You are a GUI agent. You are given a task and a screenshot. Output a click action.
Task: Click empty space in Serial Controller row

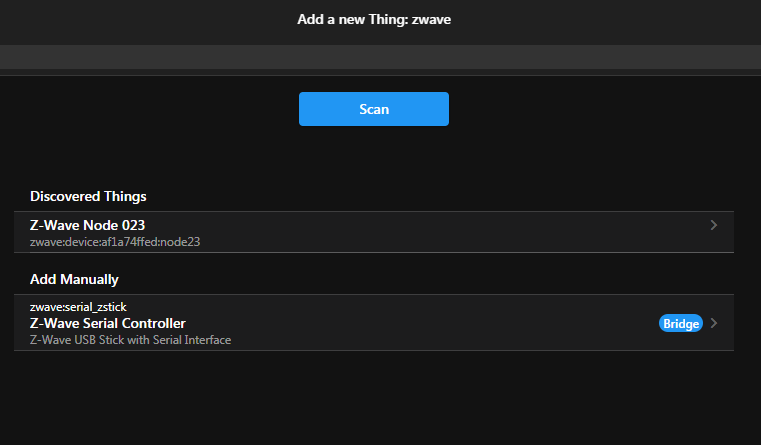pos(450,323)
